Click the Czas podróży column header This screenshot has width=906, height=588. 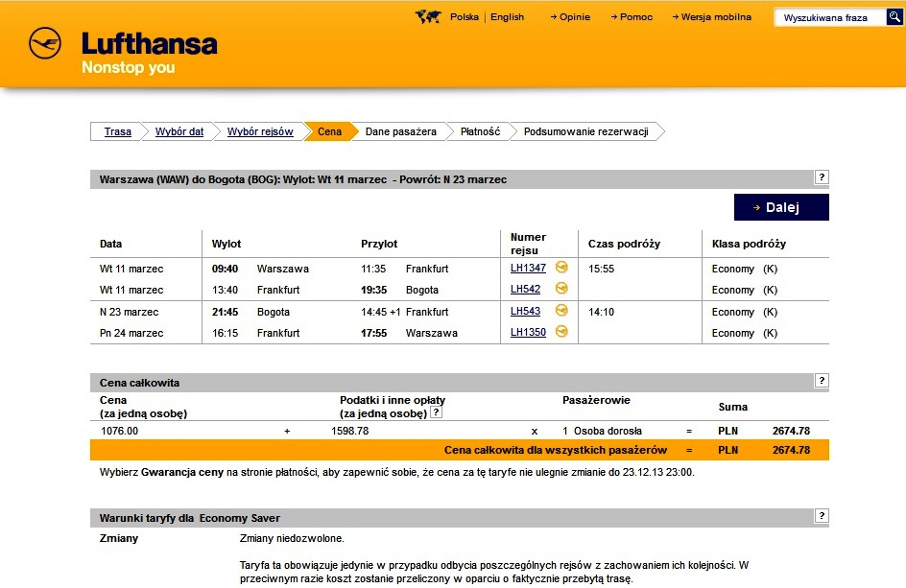pyautogui.click(x=624, y=244)
